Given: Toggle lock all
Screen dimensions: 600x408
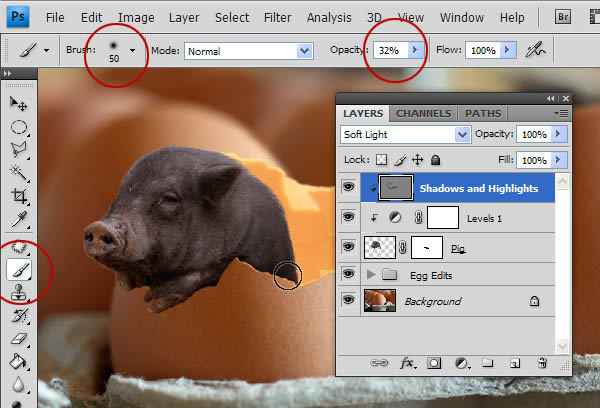Looking at the screenshot, I should pos(435,160).
